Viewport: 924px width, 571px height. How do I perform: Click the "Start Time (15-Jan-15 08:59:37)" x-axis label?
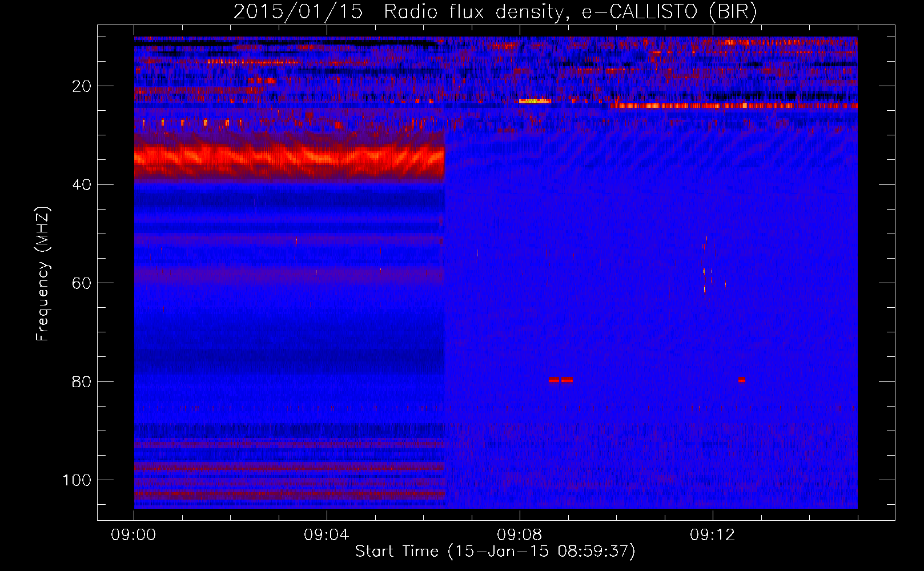[495, 552]
